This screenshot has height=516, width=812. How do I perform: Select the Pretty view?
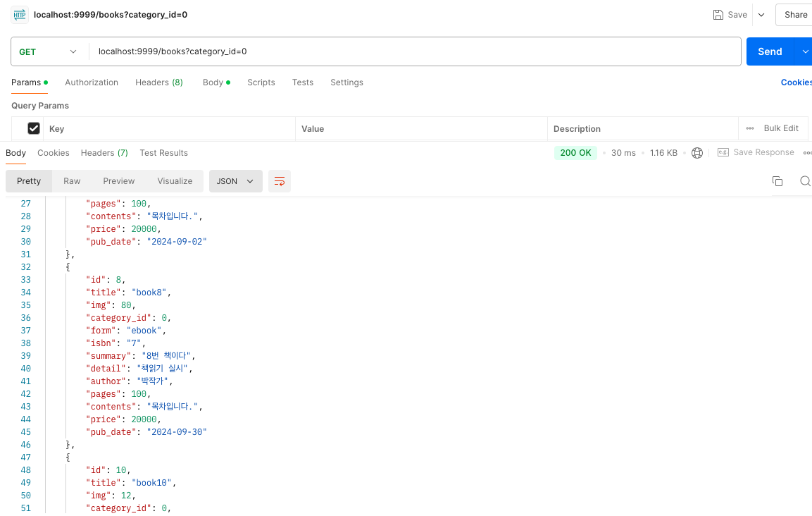(x=28, y=181)
